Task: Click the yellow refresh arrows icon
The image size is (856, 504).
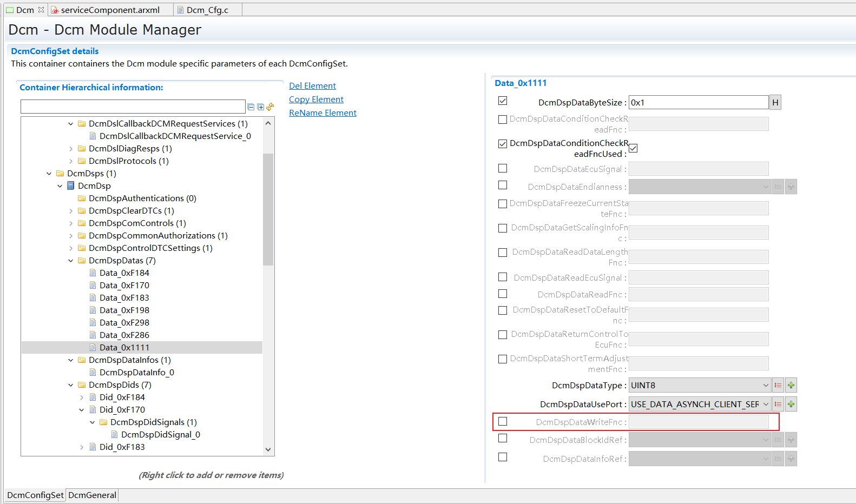Action: 270,107
